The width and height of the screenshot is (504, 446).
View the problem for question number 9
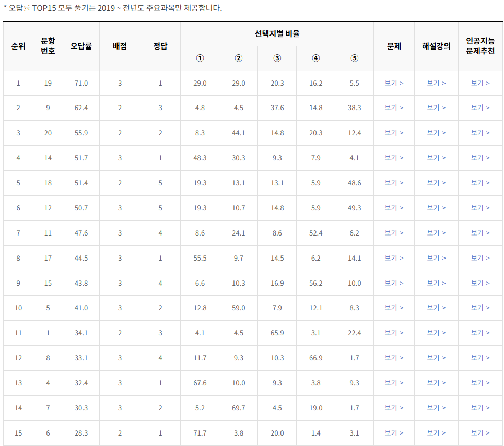tap(394, 108)
